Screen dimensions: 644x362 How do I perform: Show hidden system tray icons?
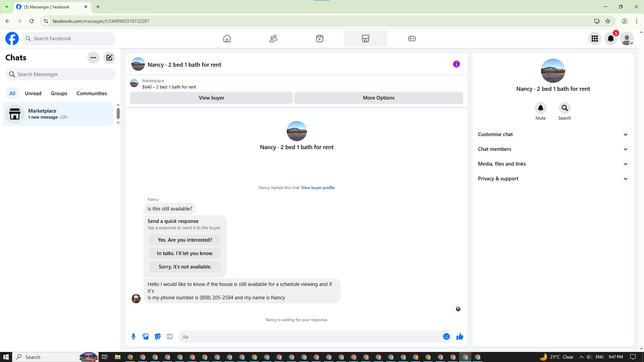pos(581,357)
